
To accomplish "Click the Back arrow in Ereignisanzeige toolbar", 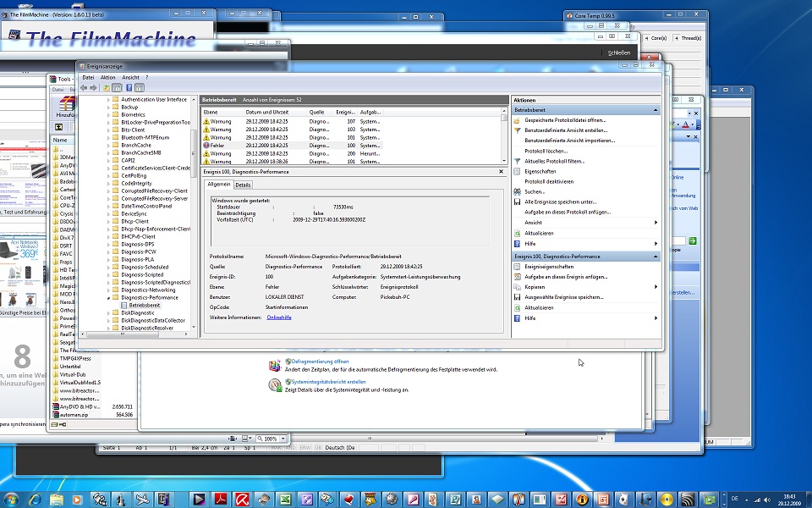I will tap(84, 87).
